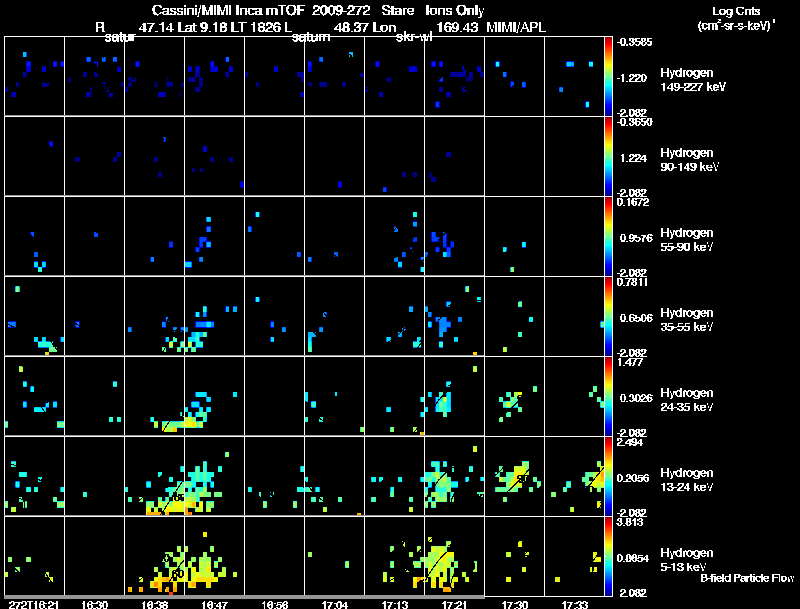800x609 pixels.
Task: Click the 272T16:21 time axis label
Action: pyautogui.click(x=33, y=604)
